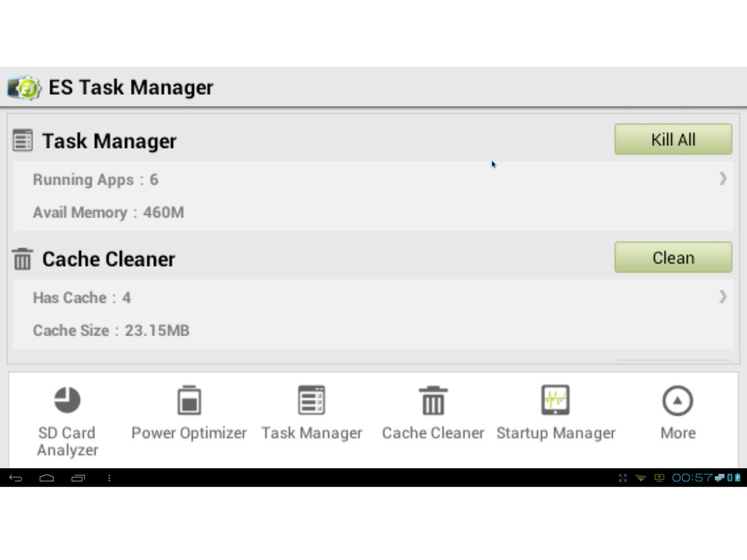Select the 'Cache Size : 23.15MB' line

(x=111, y=330)
